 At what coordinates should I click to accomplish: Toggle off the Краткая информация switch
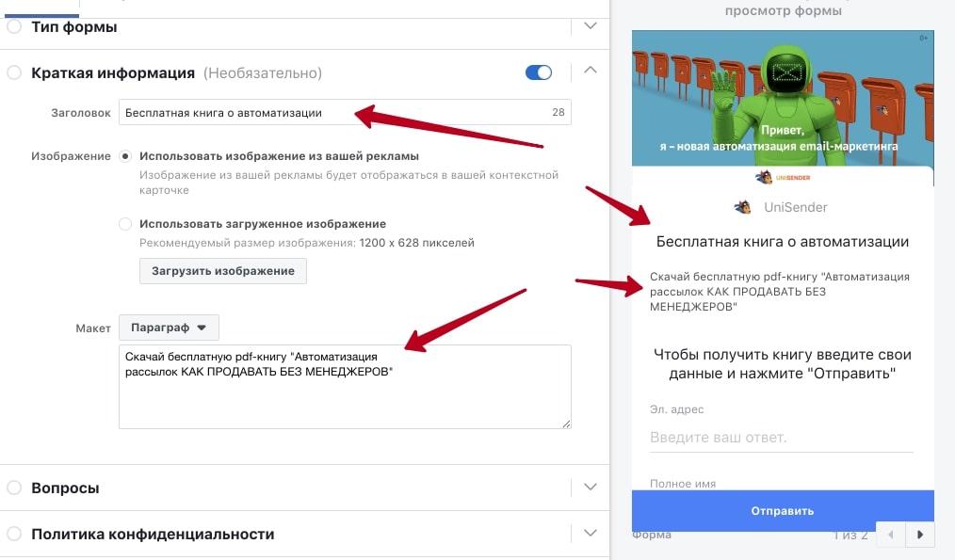(539, 72)
